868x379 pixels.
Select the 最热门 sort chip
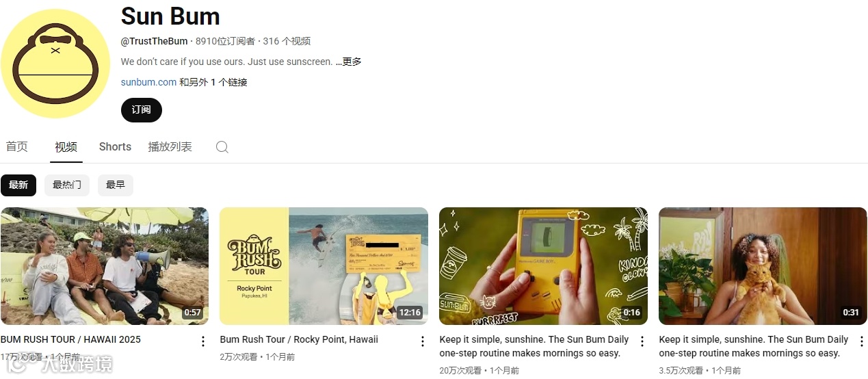pos(67,185)
